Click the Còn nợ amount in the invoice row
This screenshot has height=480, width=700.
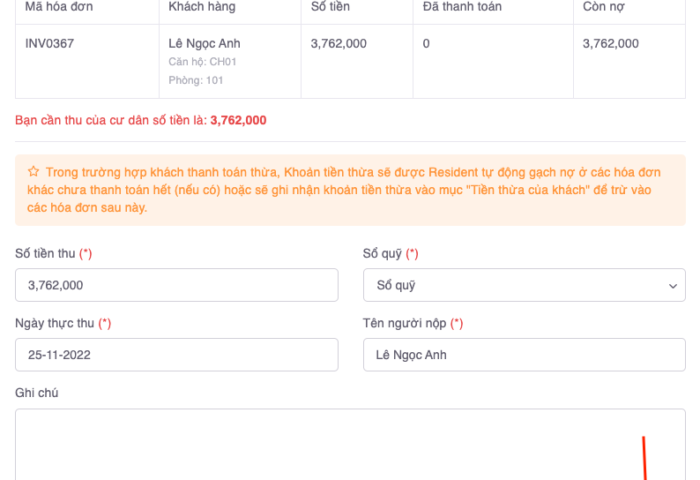(611, 44)
